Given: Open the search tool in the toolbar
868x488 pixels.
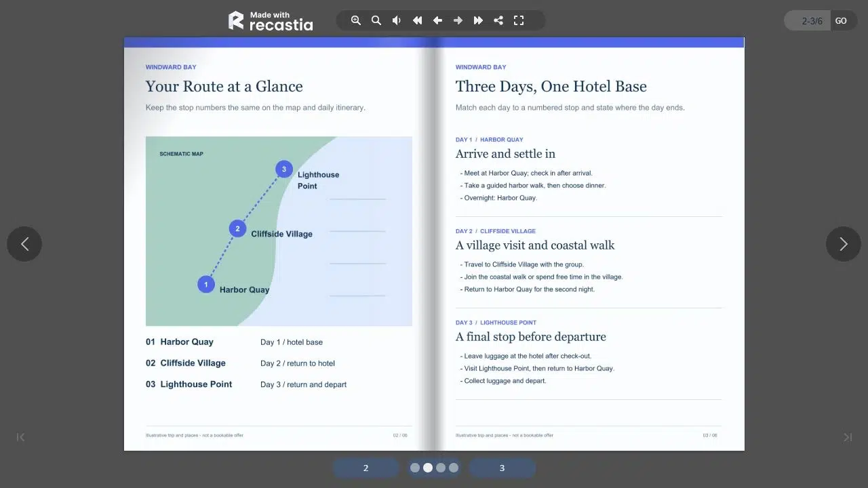Looking at the screenshot, I should [x=376, y=20].
